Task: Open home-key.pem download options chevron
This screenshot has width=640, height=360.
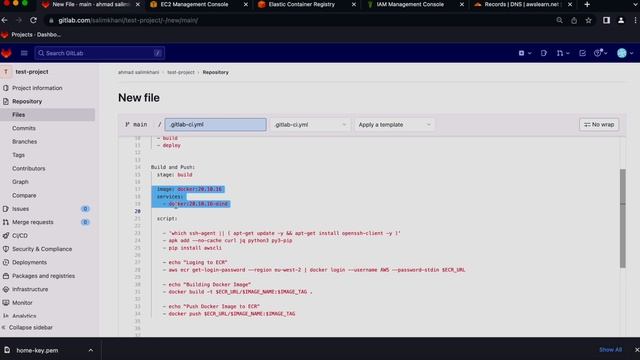Action: tap(91, 350)
